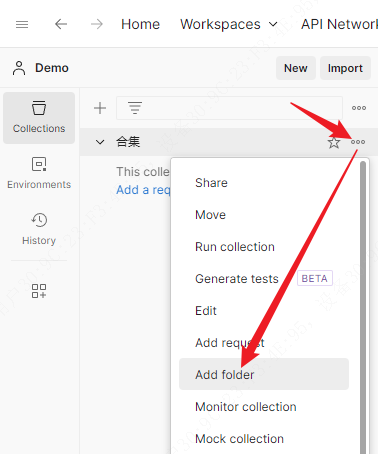
Task: Switch to the History sidebar tab
Action: 39,229
